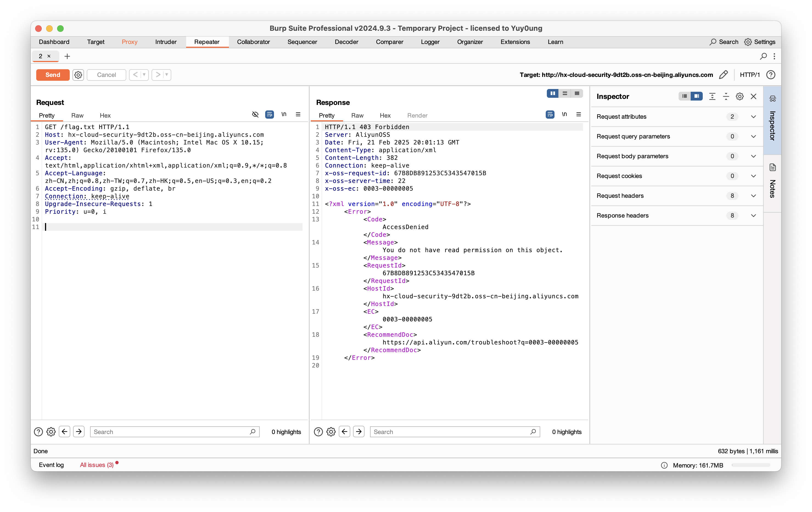The width and height of the screenshot is (812, 512).
Task: Show non-printable \n characters in Response
Action: [564, 115]
